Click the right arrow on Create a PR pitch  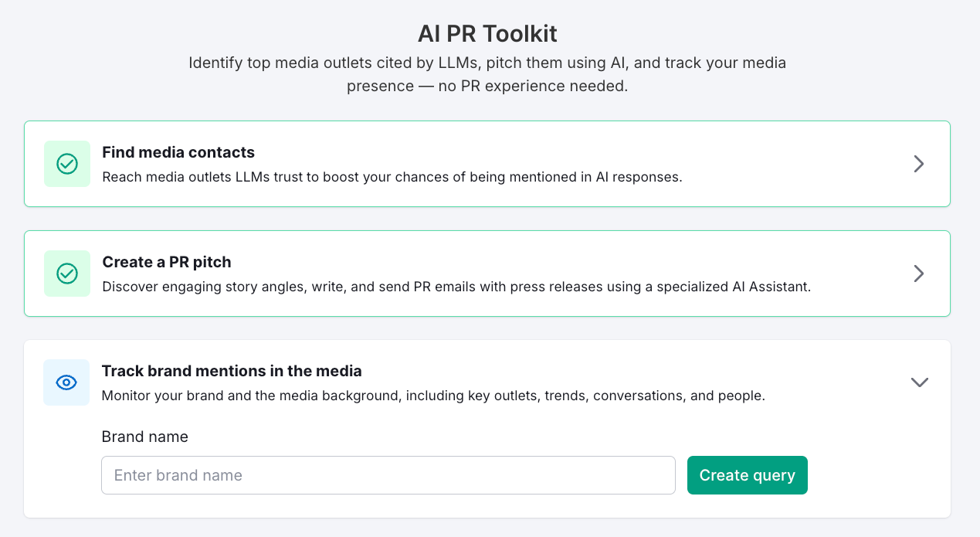pyautogui.click(x=919, y=274)
